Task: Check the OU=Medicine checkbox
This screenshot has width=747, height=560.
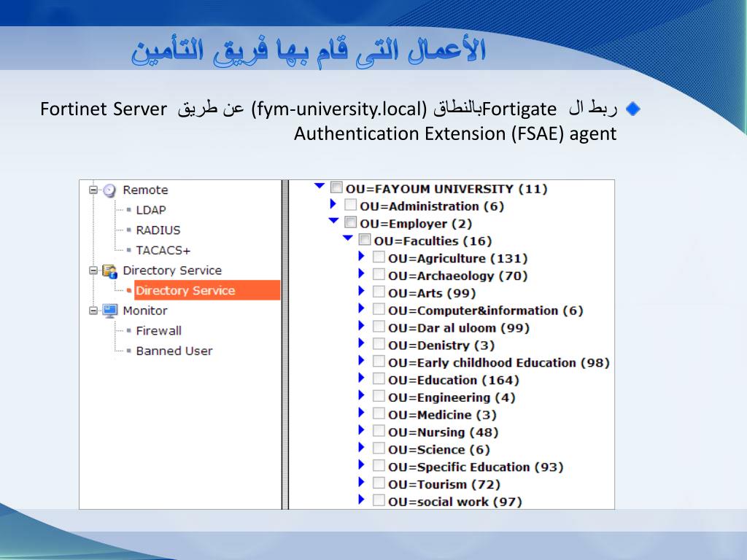Action: (x=379, y=413)
